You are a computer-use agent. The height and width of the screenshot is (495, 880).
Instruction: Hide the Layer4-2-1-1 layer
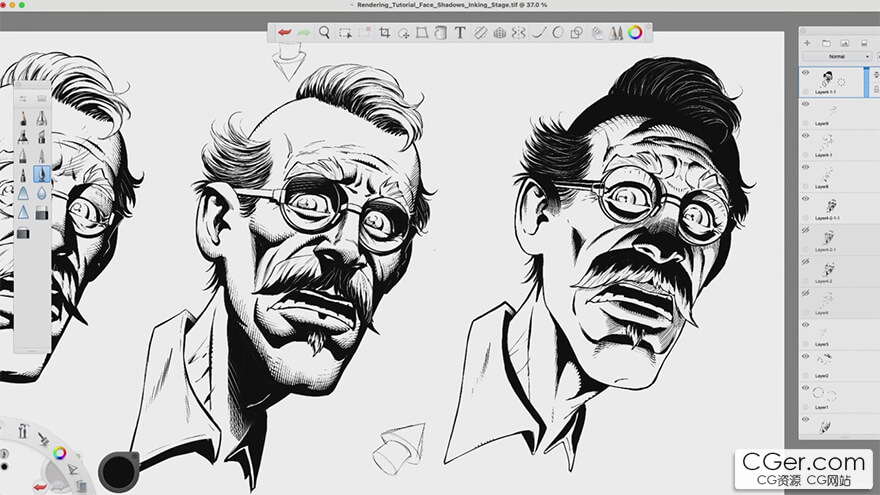[805, 199]
